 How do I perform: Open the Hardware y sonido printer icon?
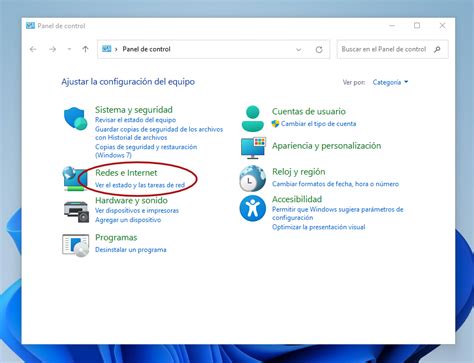76,212
